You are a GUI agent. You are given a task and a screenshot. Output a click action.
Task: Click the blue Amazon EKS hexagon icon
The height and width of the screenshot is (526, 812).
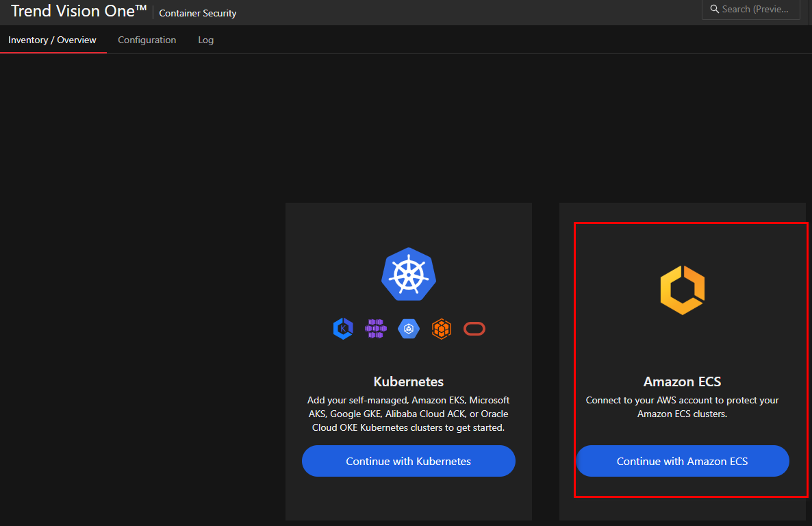coord(343,329)
